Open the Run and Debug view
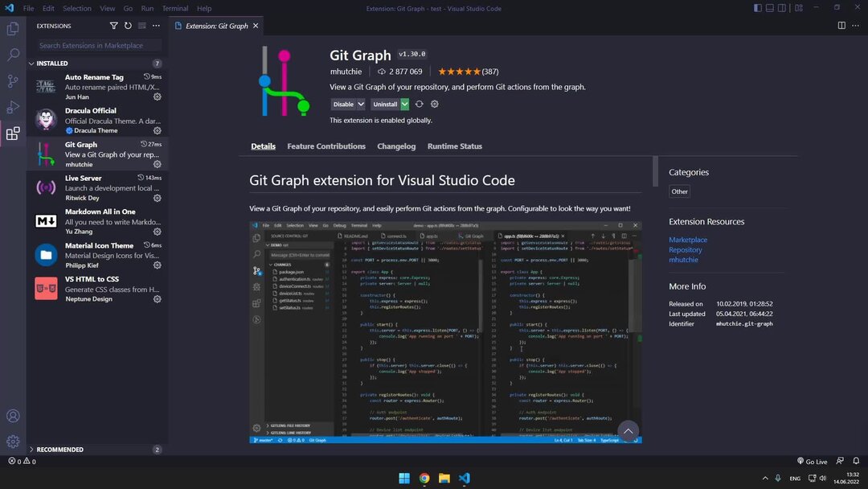 13,107
